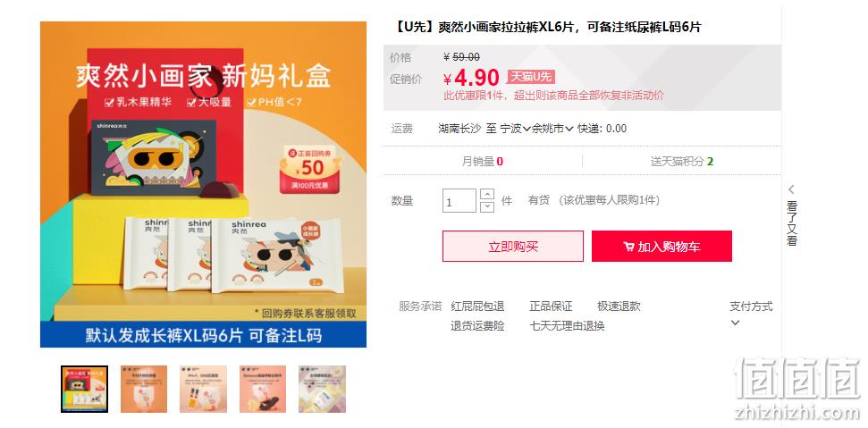Select the second product thumbnail
This screenshot has width=868, height=428.
click(x=144, y=390)
